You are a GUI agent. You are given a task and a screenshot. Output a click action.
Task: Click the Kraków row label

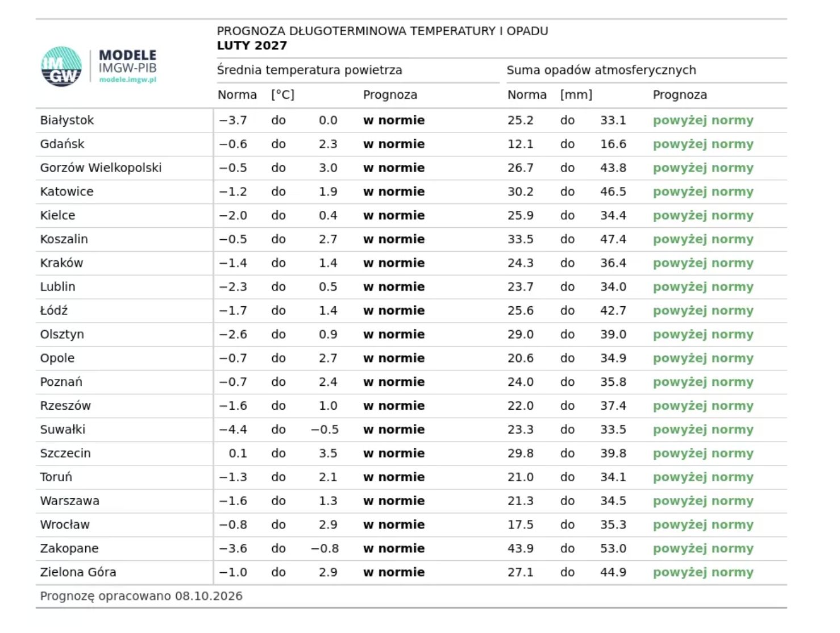(61, 263)
